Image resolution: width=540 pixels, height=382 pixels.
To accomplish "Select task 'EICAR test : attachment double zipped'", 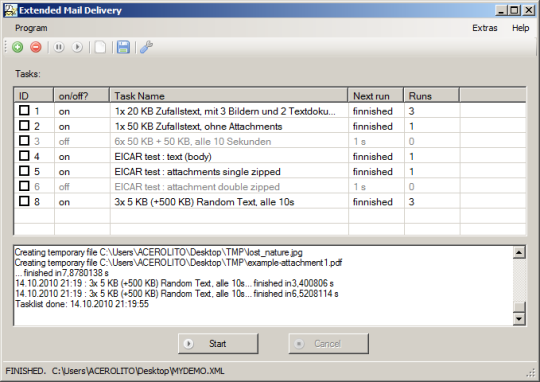I will pyautogui.click(x=197, y=187).
